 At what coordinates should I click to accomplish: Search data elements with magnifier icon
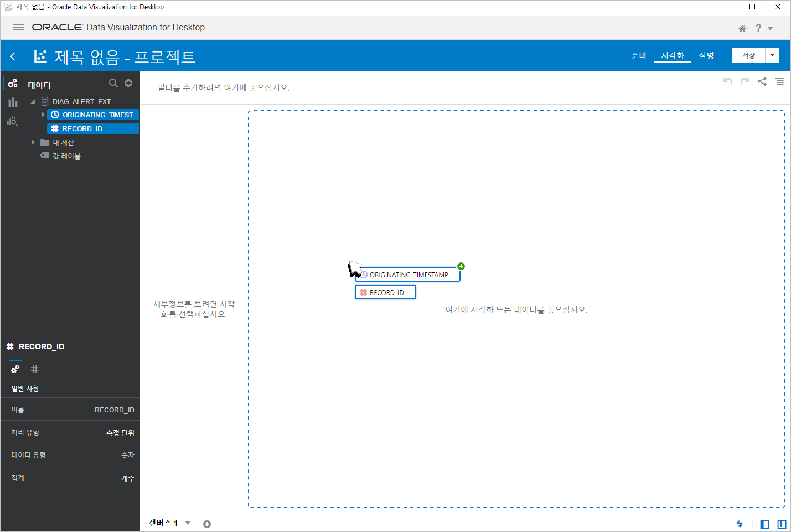(113, 83)
